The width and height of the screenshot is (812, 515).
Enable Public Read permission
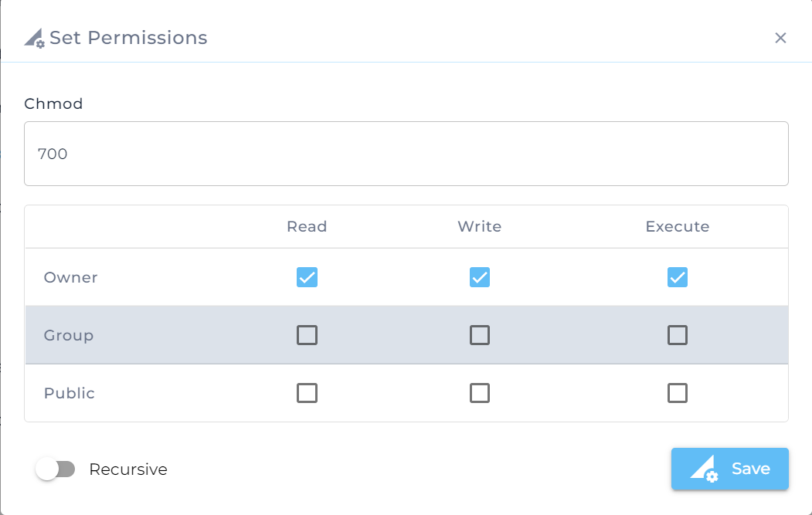(x=307, y=393)
